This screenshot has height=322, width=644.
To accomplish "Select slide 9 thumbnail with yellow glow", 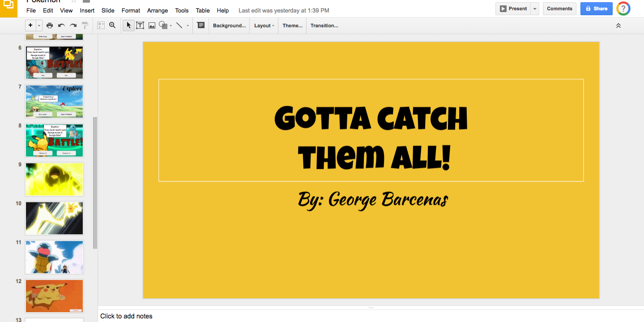I will tap(54, 179).
